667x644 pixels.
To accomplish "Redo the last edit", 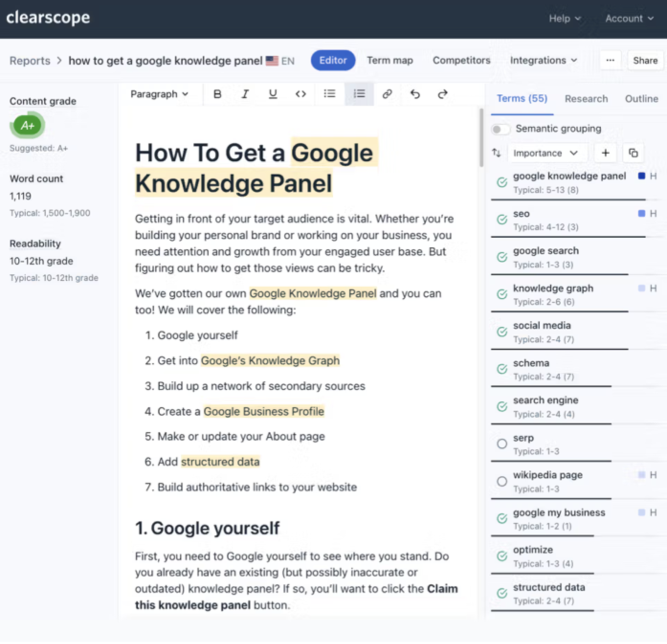I will pos(443,94).
